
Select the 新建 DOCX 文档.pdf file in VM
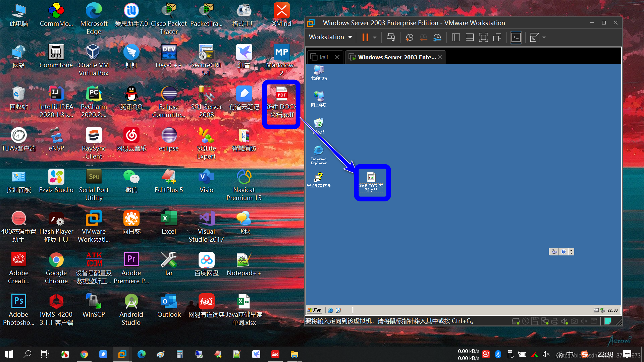(x=371, y=182)
